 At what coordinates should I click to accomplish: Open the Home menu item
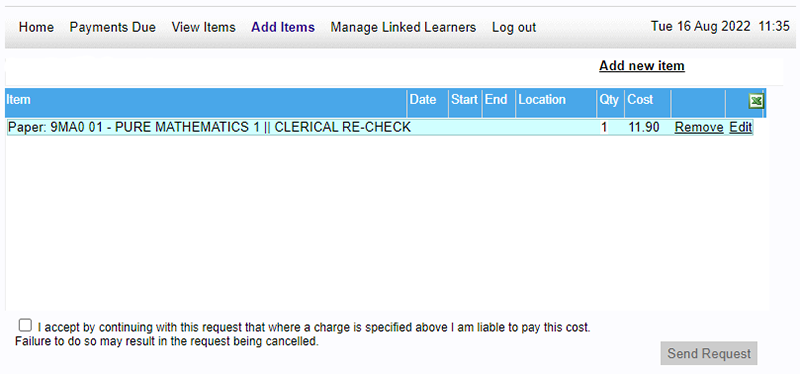(36, 27)
